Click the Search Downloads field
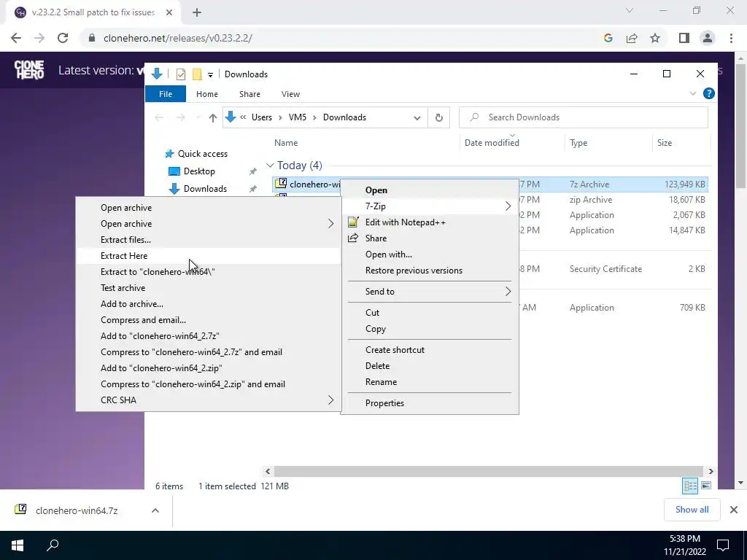Viewport: 747px width, 560px height. 584,117
